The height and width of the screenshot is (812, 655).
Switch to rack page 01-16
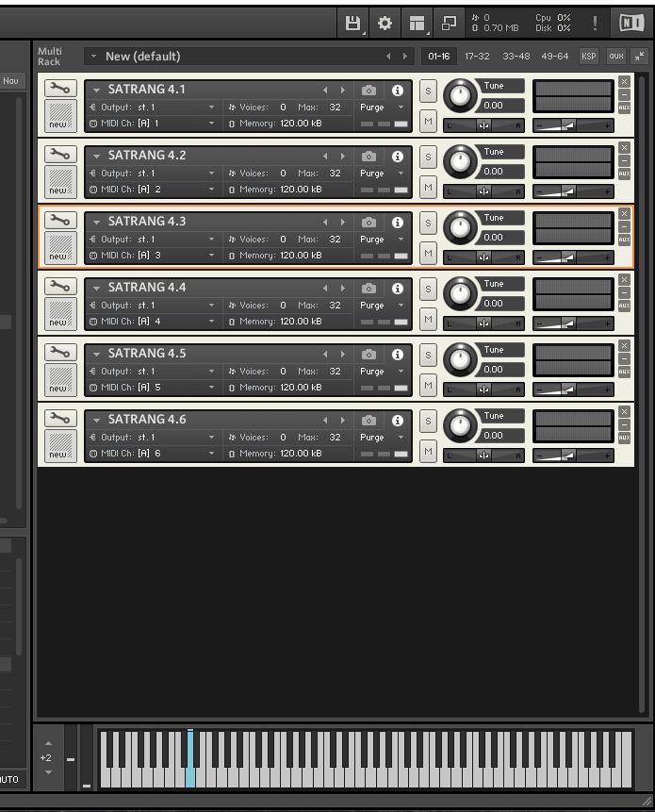[439, 56]
